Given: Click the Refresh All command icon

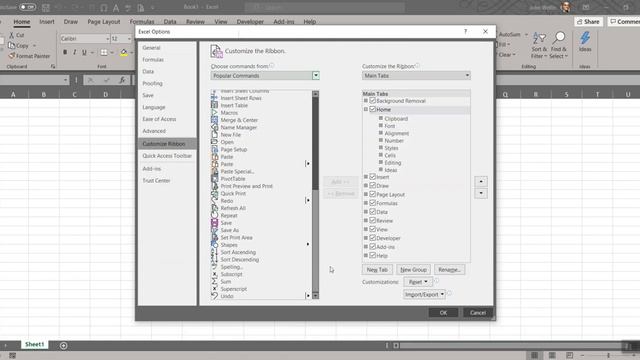Looking at the screenshot, I should 214,208.
